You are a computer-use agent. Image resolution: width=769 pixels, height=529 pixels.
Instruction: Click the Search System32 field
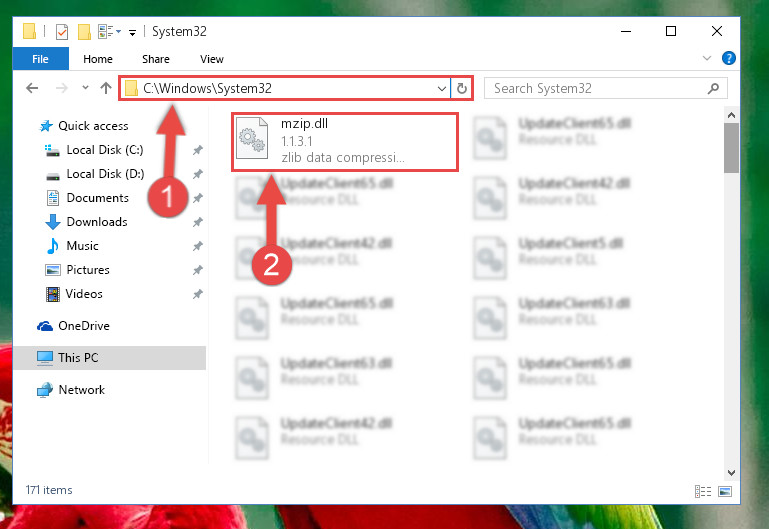pos(606,88)
